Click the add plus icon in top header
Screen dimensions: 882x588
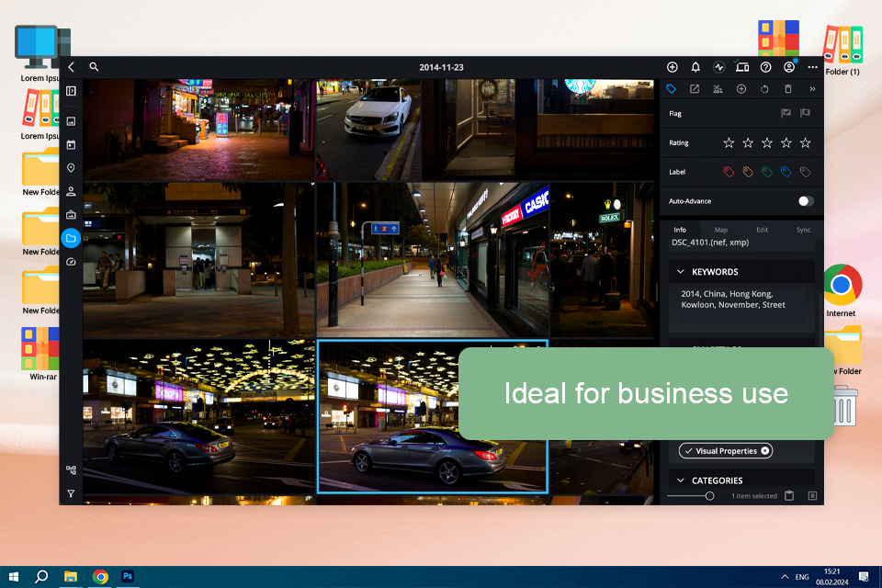click(x=673, y=67)
